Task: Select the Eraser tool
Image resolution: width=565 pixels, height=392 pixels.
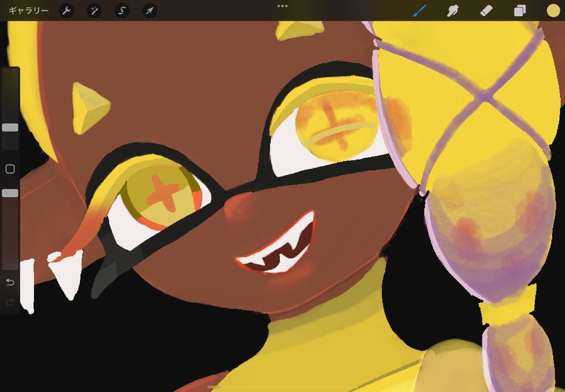Action: click(x=486, y=11)
